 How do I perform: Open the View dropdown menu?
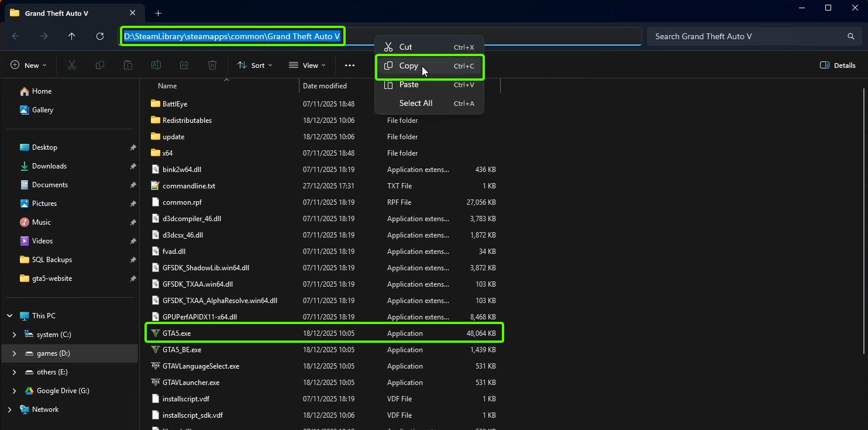pyautogui.click(x=307, y=66)
